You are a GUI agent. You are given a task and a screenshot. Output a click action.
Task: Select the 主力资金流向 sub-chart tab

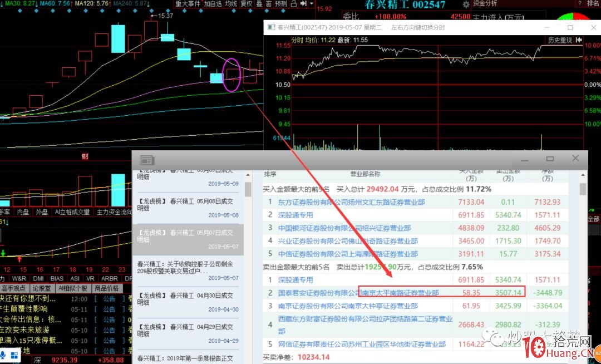click(x=114, y=212)
